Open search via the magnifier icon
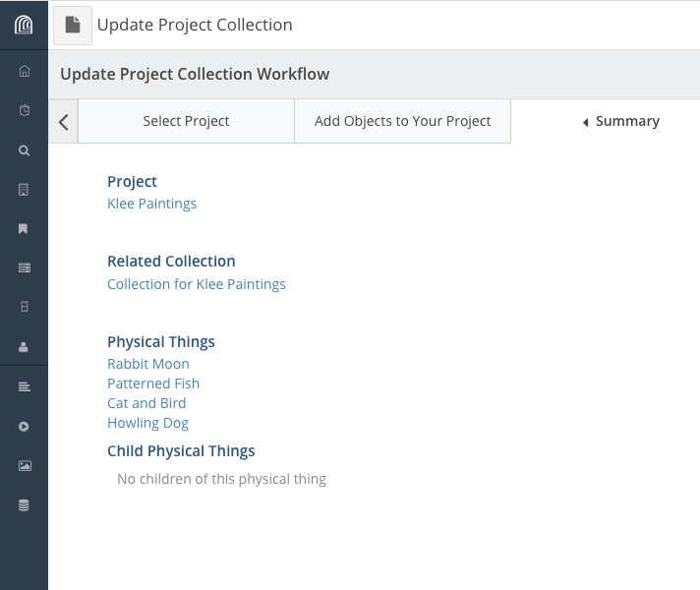 click(x=25, y=150)
